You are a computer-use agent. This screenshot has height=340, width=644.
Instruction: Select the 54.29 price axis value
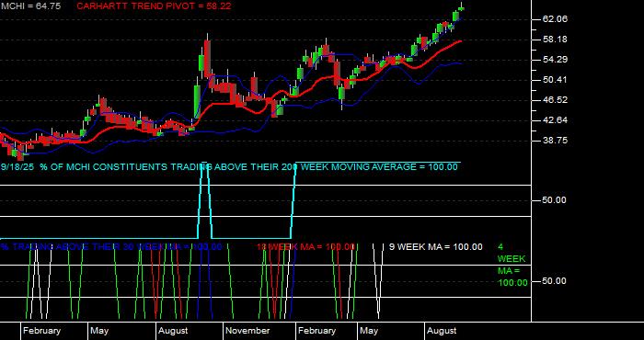pos(555,60)
